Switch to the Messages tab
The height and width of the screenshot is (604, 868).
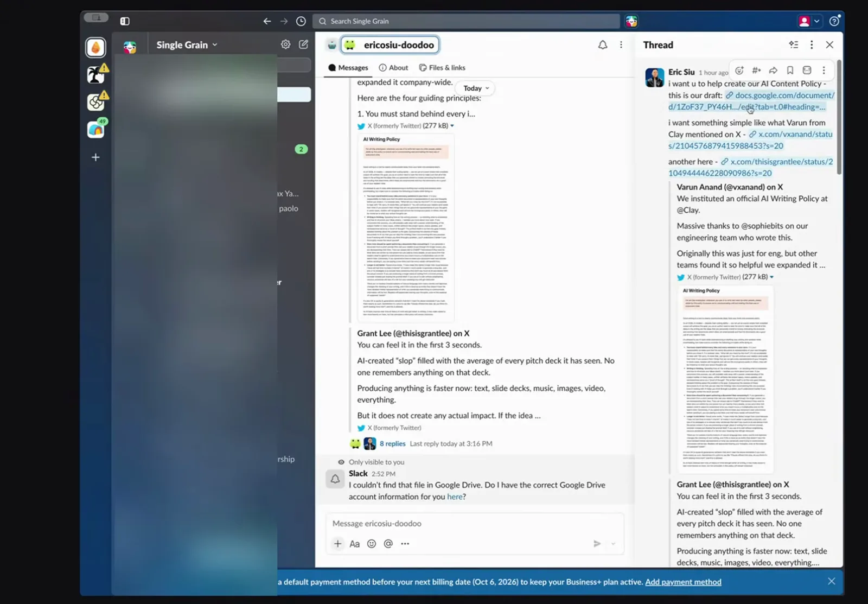point(348,68)
